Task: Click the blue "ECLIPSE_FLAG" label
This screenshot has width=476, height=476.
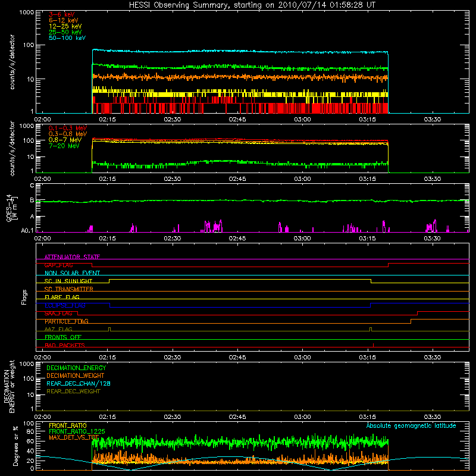Action: tap(65, 305)
